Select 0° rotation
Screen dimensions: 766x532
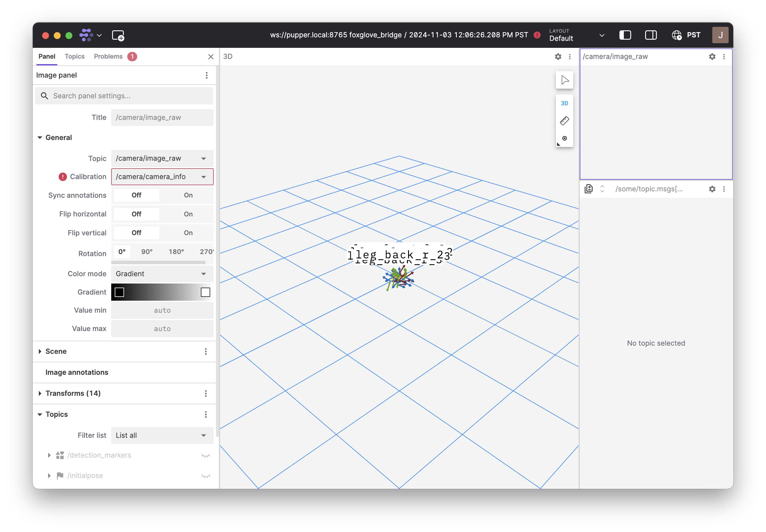[122, 252]
